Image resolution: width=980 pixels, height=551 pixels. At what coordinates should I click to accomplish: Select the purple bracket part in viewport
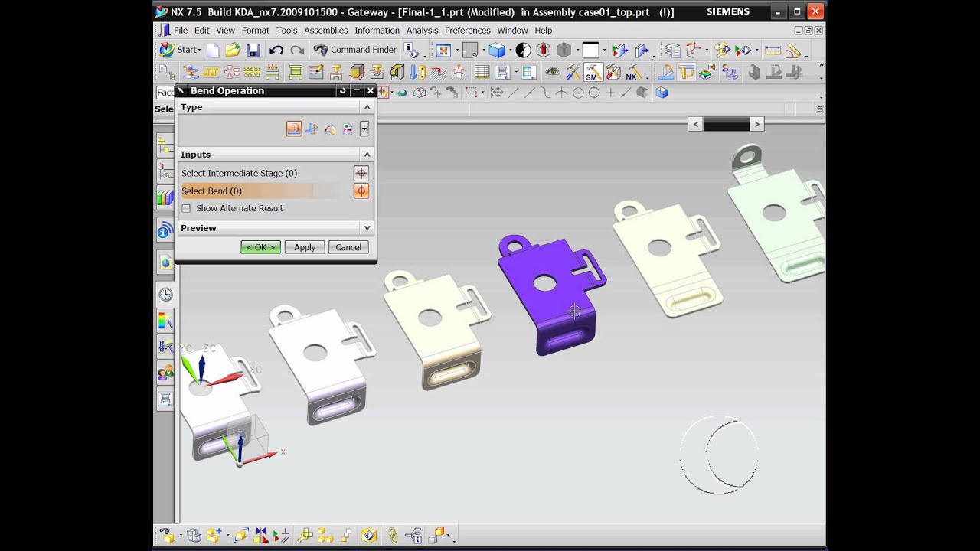[553, 295]
